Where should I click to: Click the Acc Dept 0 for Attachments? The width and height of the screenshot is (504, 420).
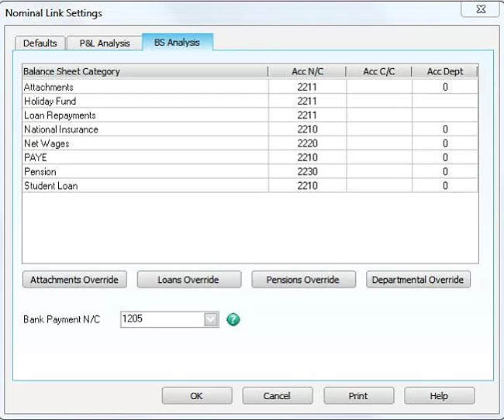(445, 87)
